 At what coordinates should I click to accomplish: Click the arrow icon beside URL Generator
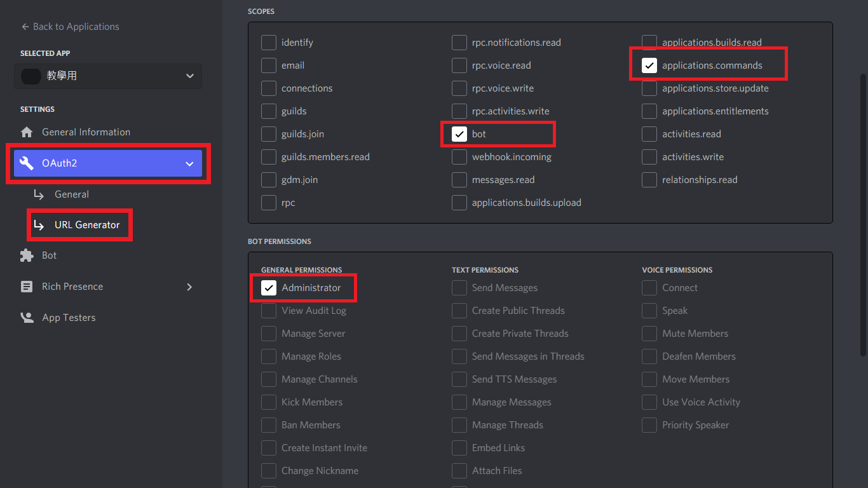pos(39,225)
